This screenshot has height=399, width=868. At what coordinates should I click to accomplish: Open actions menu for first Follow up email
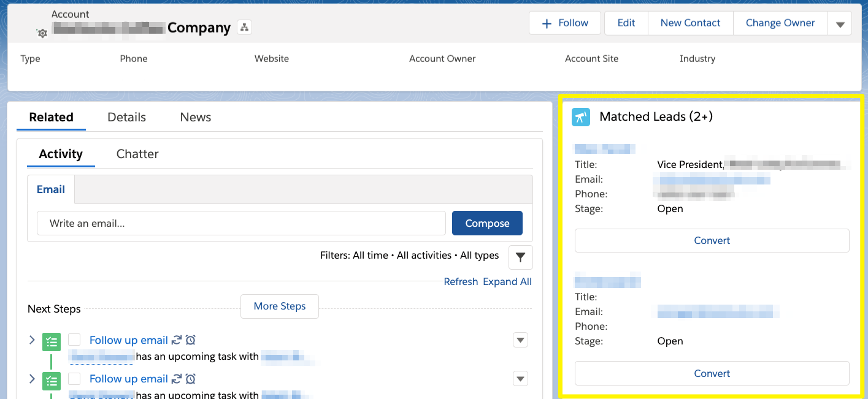(520, 340)
